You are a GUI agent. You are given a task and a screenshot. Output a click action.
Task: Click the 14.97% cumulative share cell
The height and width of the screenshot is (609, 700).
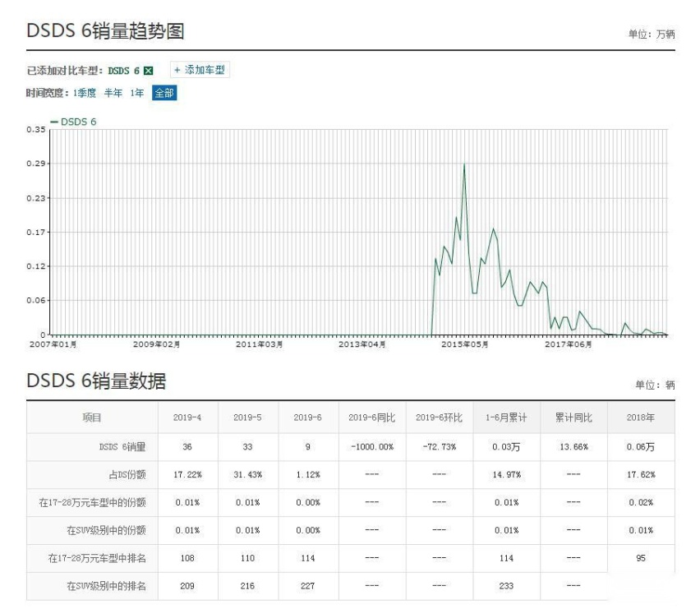click(507, 474)
